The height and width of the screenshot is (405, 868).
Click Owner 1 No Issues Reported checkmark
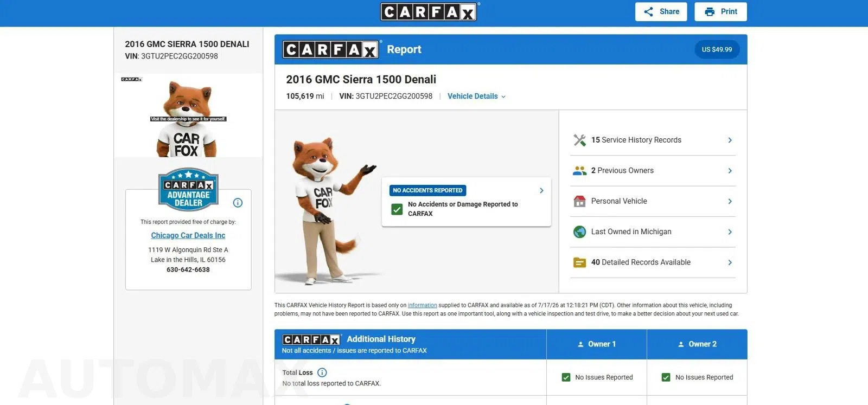pos(566,377)
